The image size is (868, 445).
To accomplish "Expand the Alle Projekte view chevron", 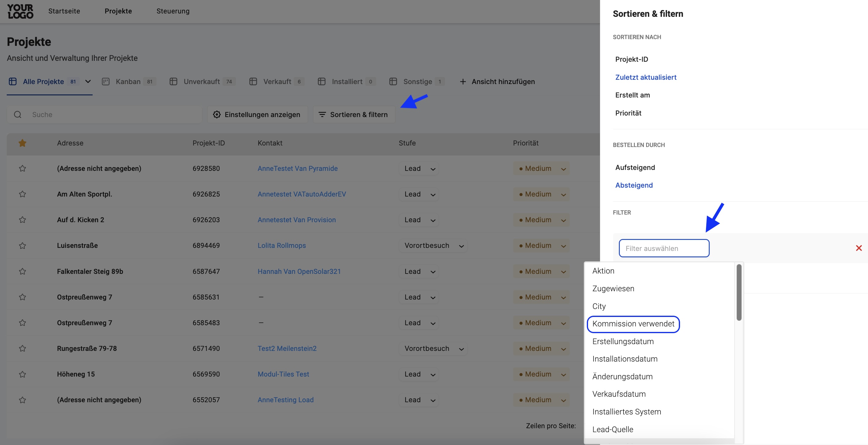I will pos(88,82).
